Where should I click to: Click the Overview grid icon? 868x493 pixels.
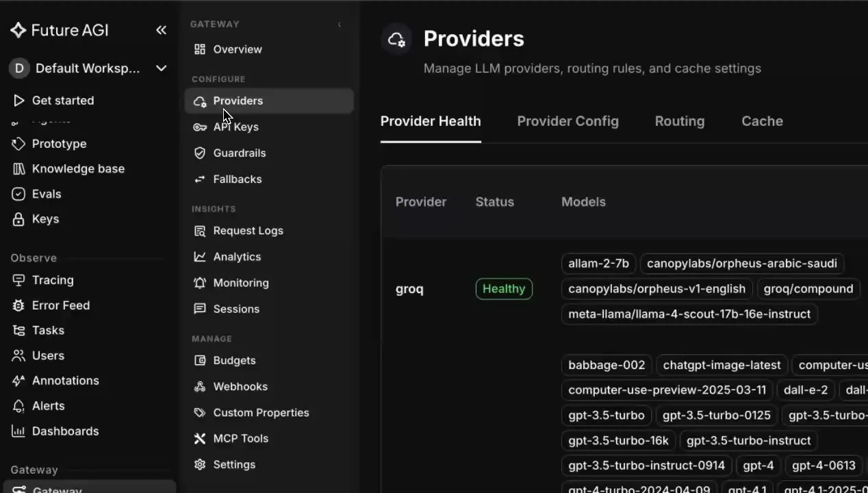click(200, 49)
